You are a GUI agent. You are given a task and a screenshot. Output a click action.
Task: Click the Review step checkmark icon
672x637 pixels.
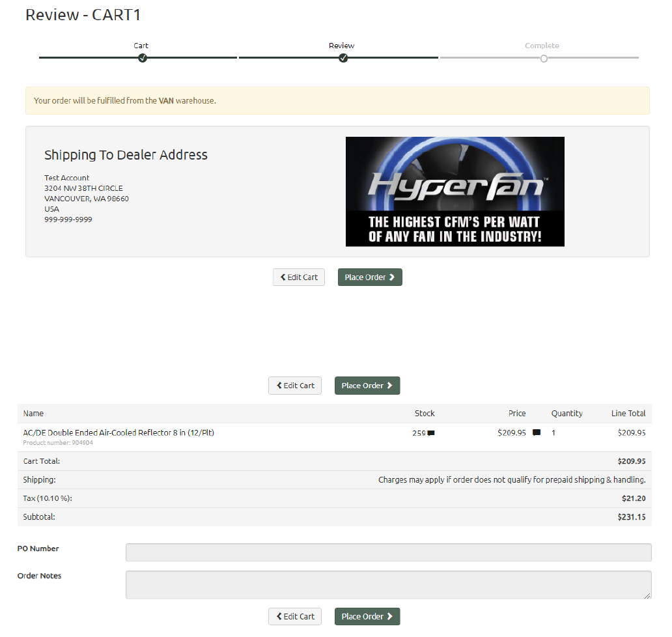point(343,58)
